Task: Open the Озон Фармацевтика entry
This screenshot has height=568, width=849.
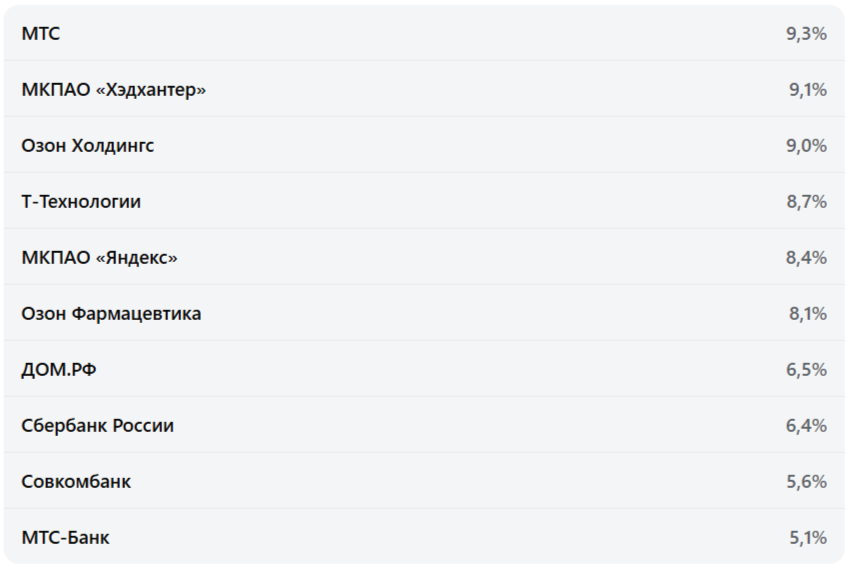Action: (111, 314)
